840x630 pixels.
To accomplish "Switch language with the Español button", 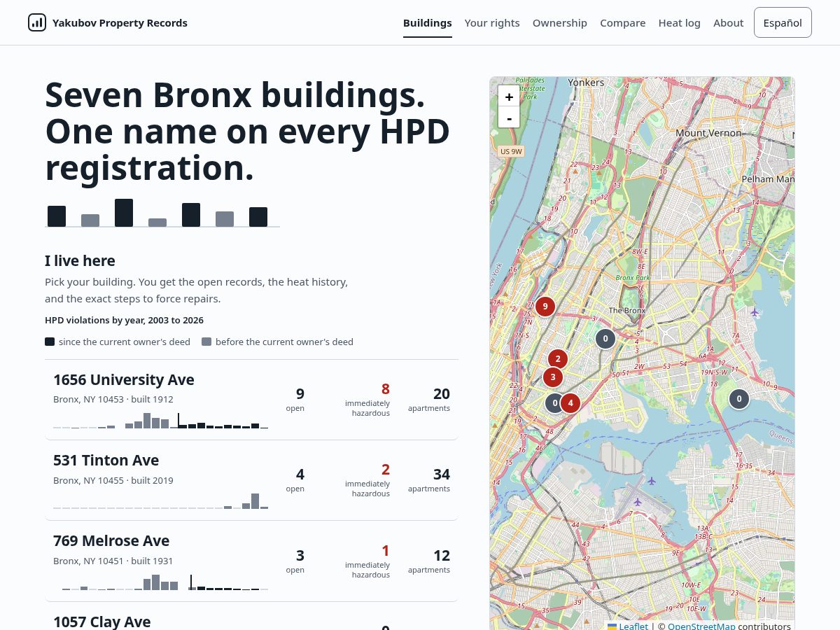I will point(783,22).
